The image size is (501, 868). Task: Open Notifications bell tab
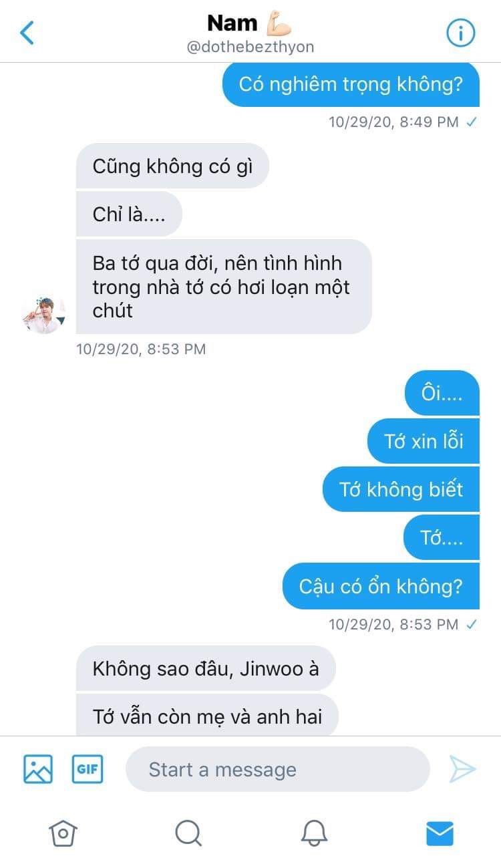[314, 833]
